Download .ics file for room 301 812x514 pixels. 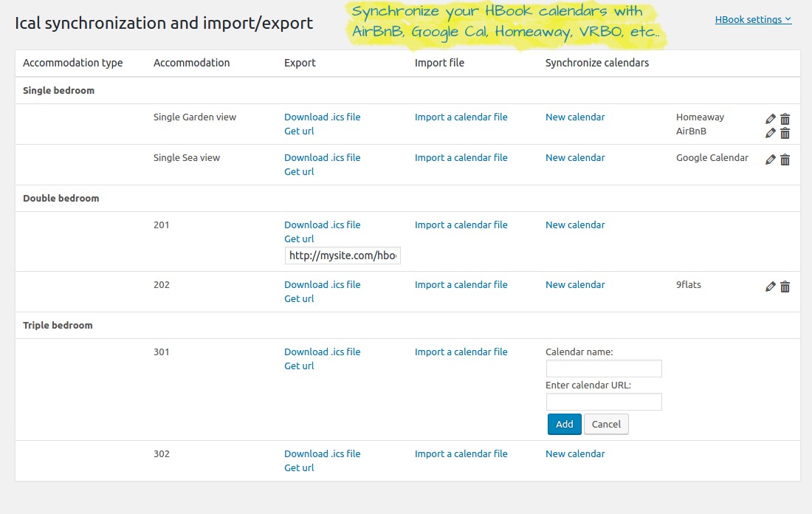click(322, 352)
